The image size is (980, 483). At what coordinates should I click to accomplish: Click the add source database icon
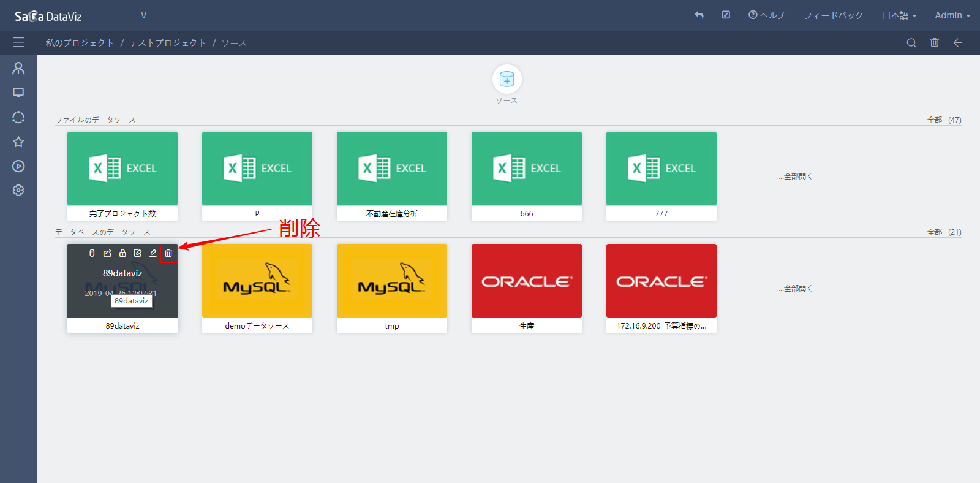507,79
